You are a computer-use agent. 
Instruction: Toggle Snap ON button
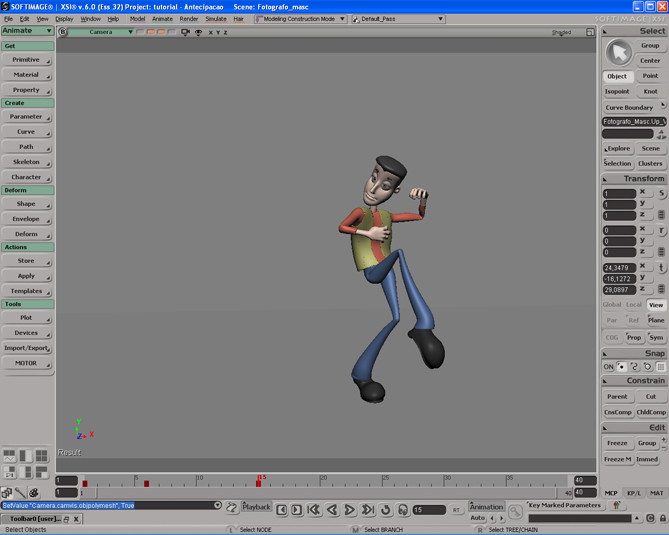point(608,367)
